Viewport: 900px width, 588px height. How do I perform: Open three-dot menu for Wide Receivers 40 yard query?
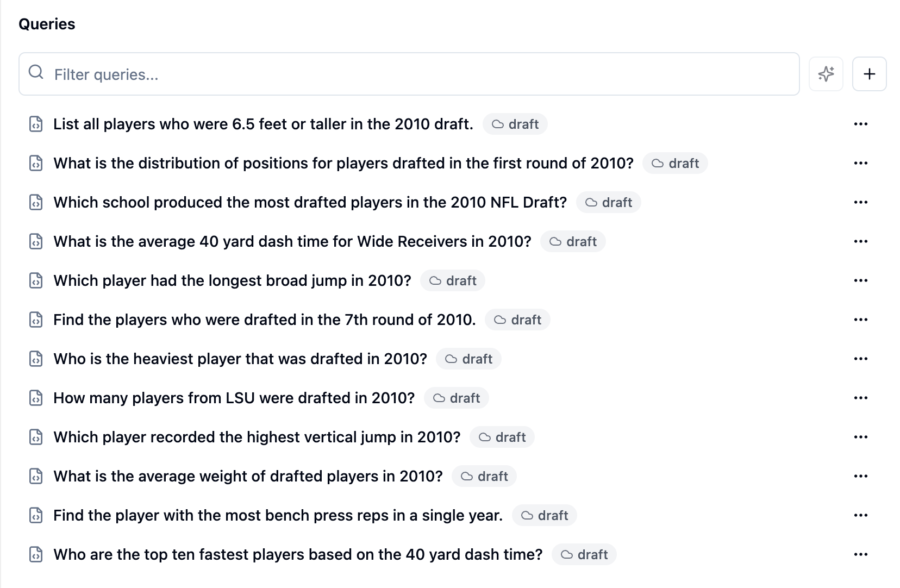861,241
